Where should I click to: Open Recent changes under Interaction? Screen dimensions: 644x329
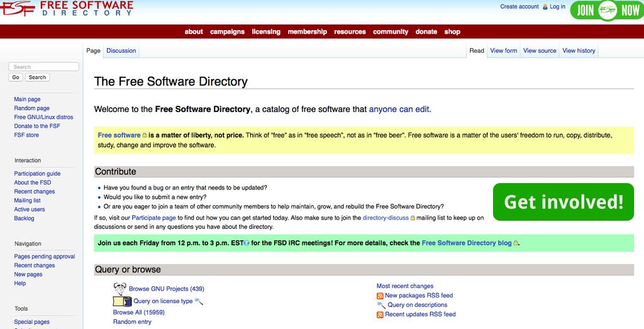tap(34, 191)
